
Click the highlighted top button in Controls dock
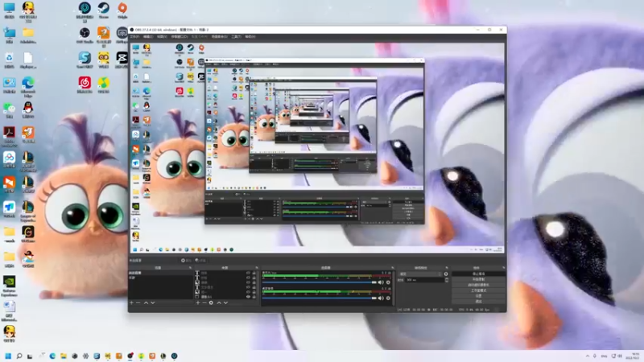479,274
